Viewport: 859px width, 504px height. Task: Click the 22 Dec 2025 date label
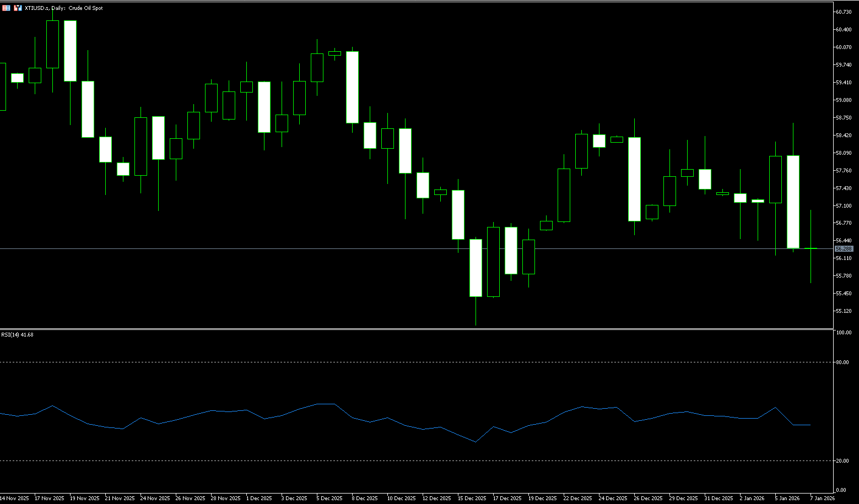click(578, 498)
